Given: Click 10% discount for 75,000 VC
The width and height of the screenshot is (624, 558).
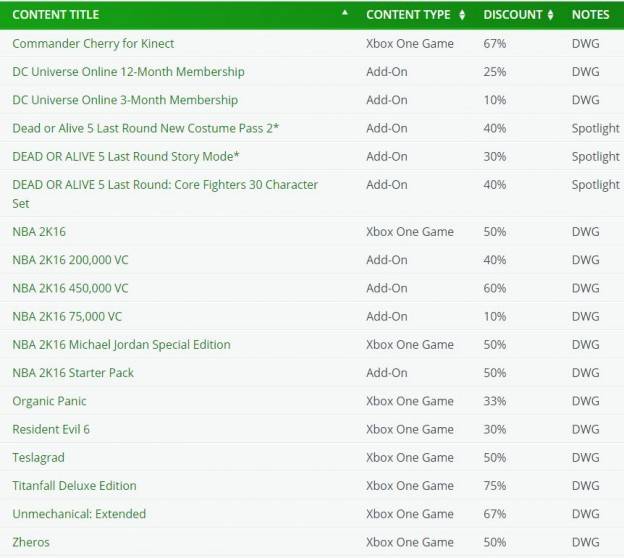Looking at the screenshot, I should pos(495,316).
